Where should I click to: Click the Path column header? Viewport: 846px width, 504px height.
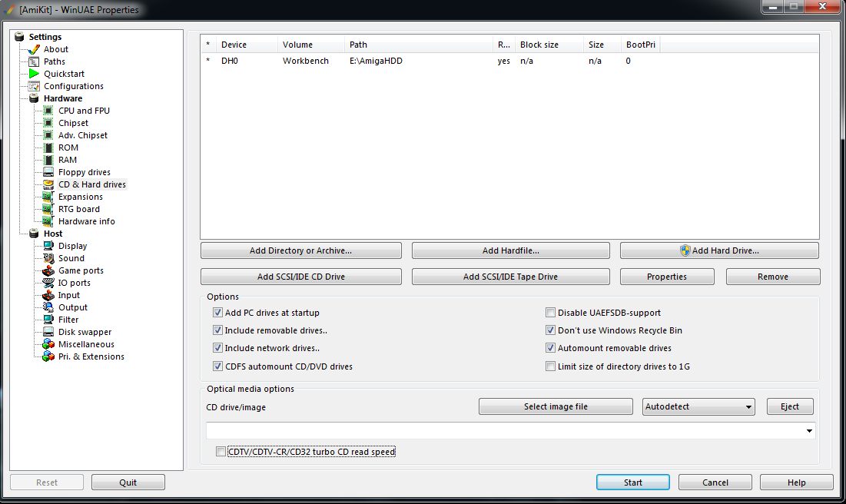tap(418, 45)
